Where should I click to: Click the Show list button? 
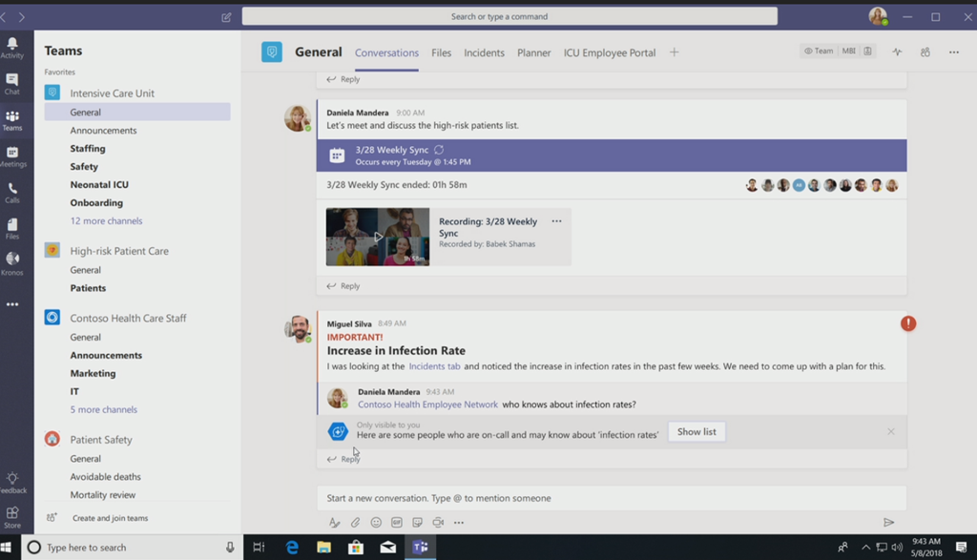coord(696,432)
